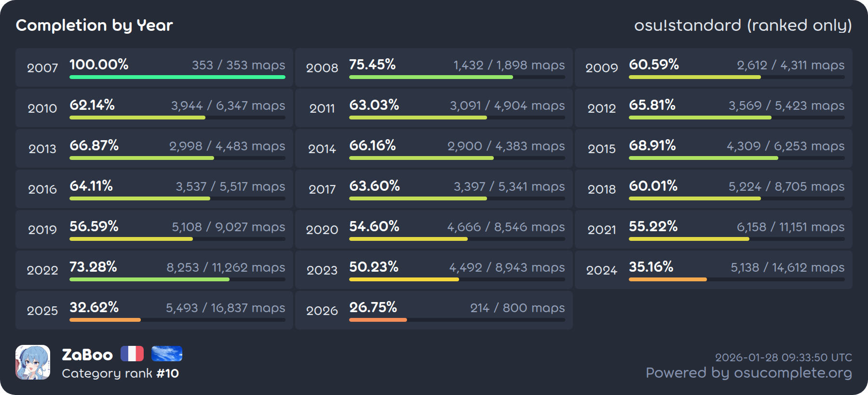The image size is (868, 395).
Task: Click the 2026 orange progress bar
Action: point(378,320)
